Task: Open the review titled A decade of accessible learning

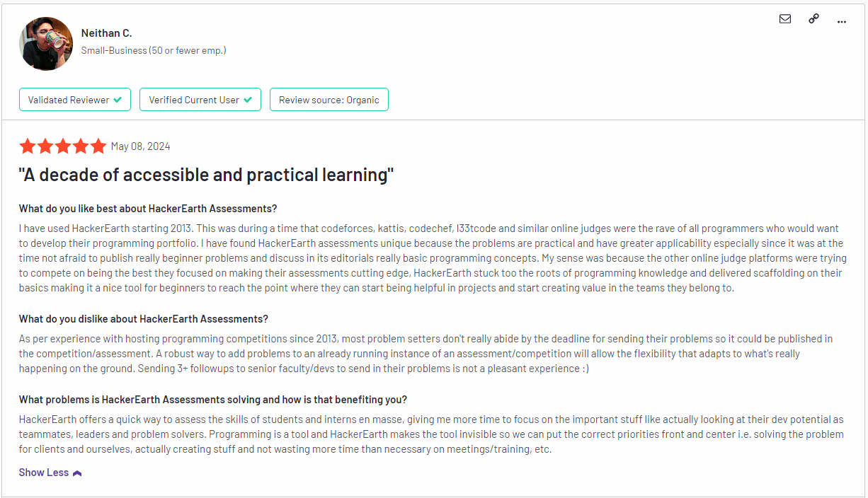Action: 205,174
